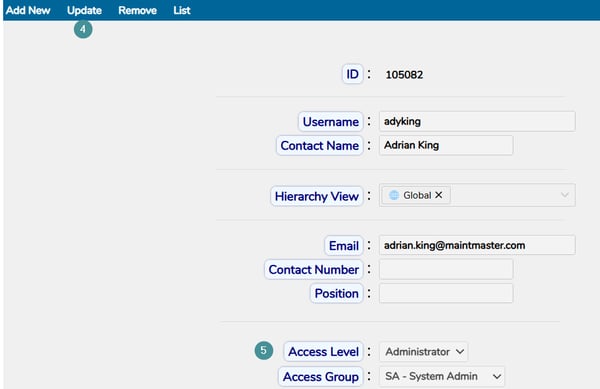Focus the Username field containing adyking
The width and height of the screenshot is (600, 389).
[x=477, y=121]
